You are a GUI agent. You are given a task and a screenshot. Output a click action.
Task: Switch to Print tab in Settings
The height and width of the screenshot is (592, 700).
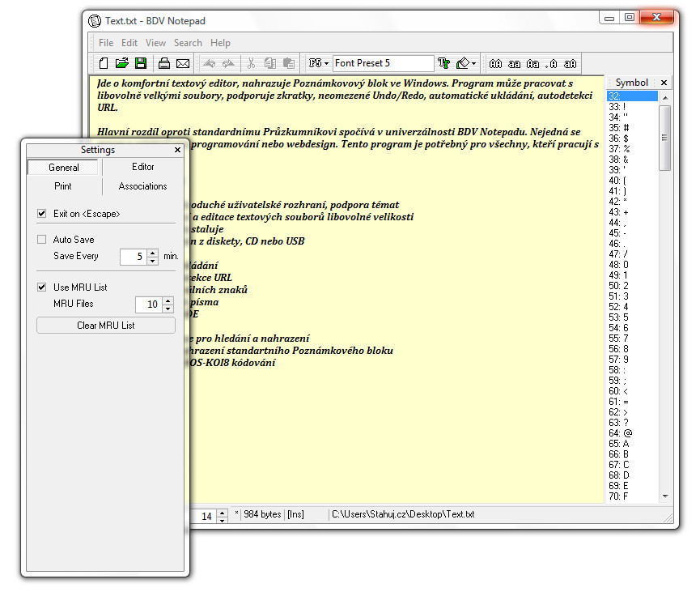pyautogui.click(x=63, y=186)
